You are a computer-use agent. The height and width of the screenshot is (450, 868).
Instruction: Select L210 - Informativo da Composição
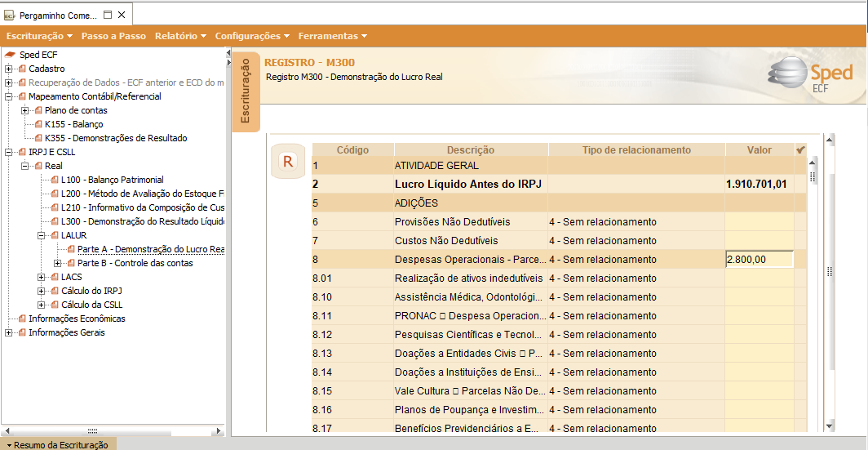(x=143, y=207)
